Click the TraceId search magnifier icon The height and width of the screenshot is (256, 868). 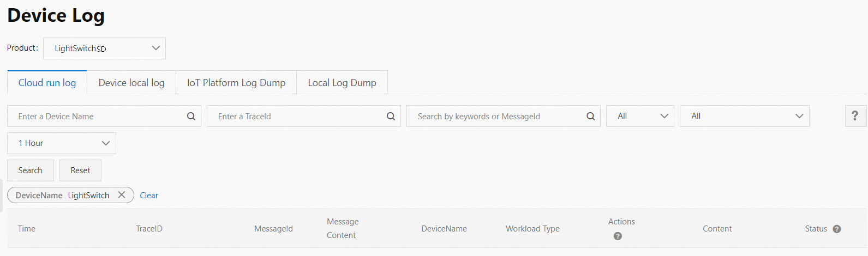(391, 116)
